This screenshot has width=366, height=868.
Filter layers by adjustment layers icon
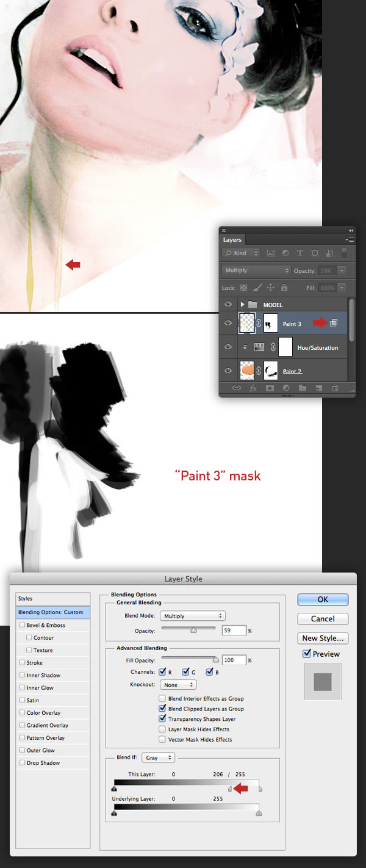(285, 253)
